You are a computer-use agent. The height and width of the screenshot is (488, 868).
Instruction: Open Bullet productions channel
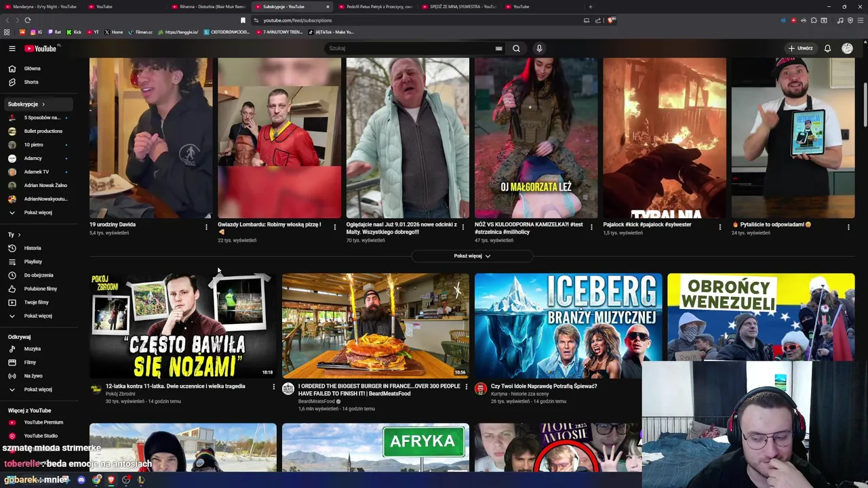tap(38, 131)
